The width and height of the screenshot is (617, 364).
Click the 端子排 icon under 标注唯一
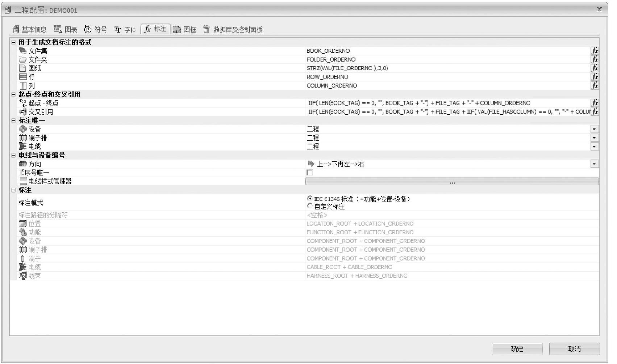pyautogui.click(x=23, y=137)
